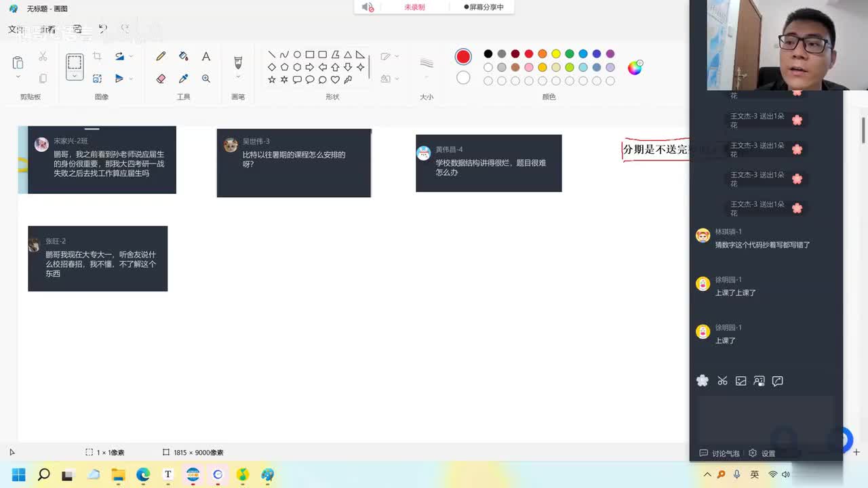Open the line size thickness selector

[x=427, y=63]
